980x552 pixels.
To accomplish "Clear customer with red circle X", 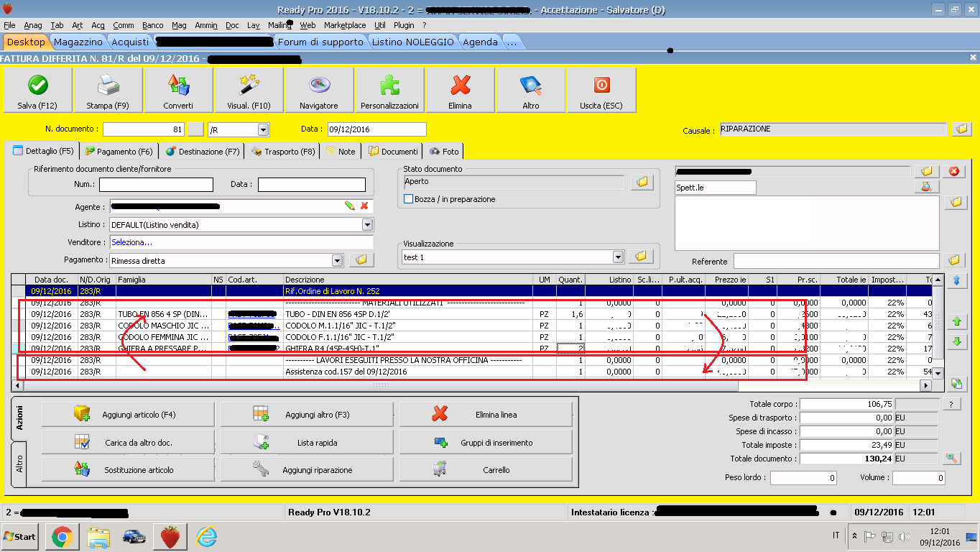I will [954, 171].
